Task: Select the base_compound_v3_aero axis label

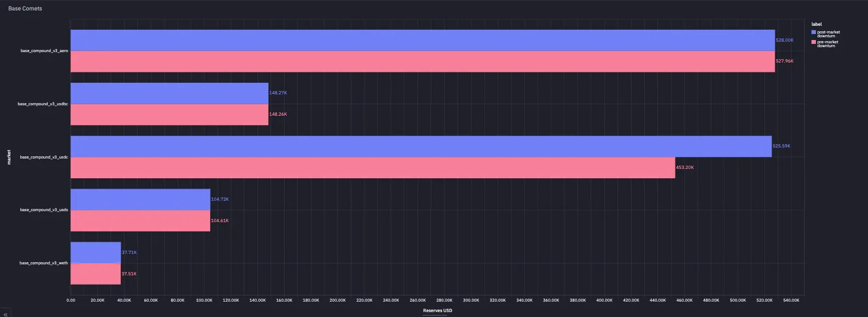Action: pos(44,51)
